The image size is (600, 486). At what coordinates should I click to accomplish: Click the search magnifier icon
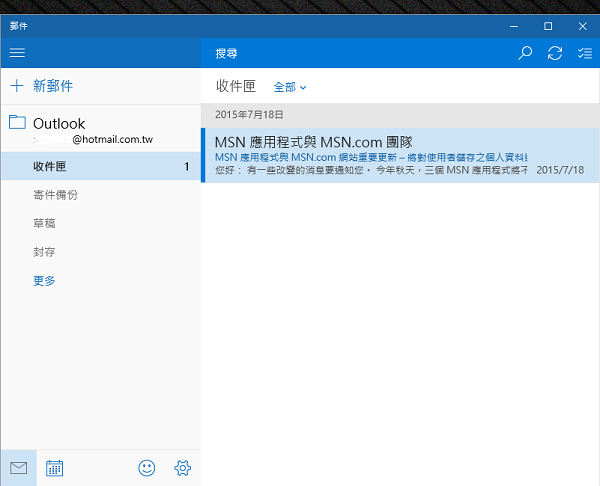[x=525, y=53]
